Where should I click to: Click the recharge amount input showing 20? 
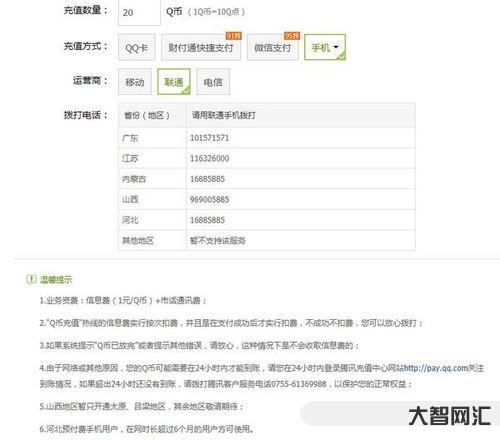tap(139, 12)
